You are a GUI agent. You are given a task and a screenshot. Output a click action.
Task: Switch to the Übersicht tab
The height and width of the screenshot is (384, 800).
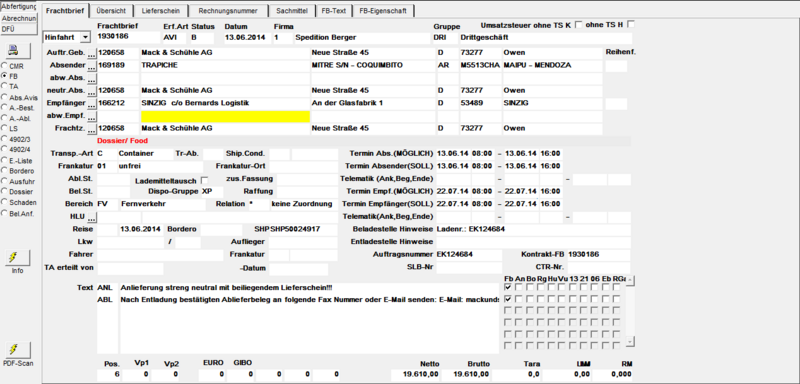click(111, 11)
